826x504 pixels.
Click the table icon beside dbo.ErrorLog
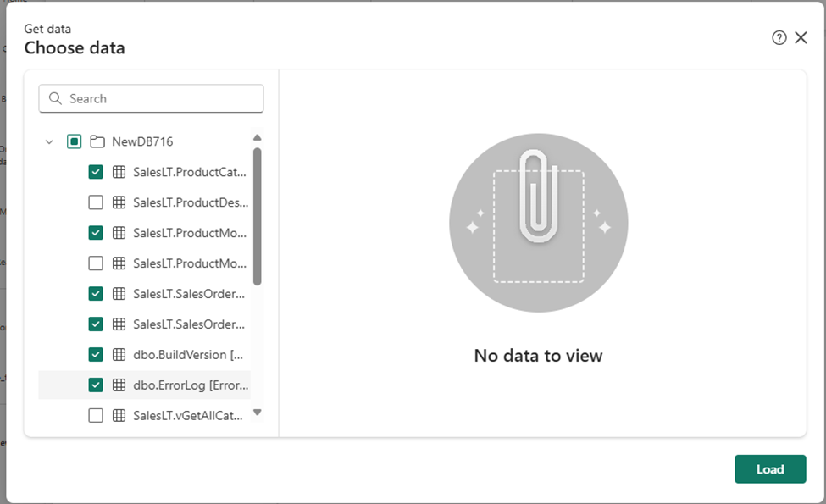pos(118,385)
